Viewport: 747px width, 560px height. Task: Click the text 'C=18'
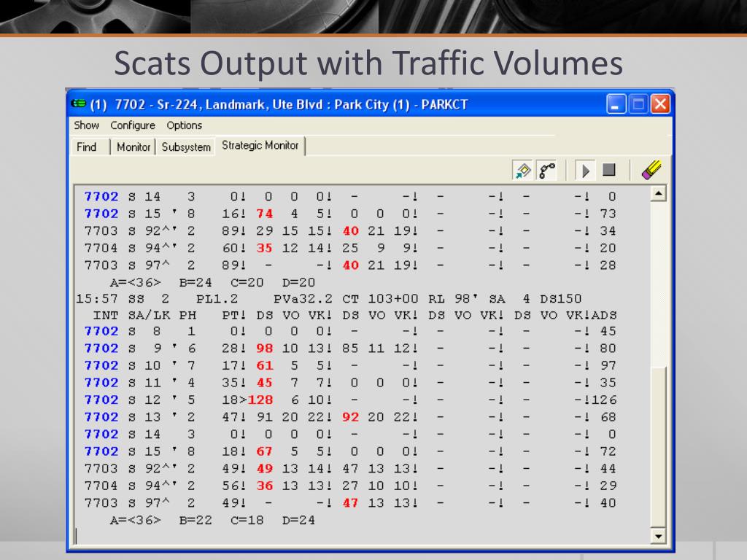[247, 520]
